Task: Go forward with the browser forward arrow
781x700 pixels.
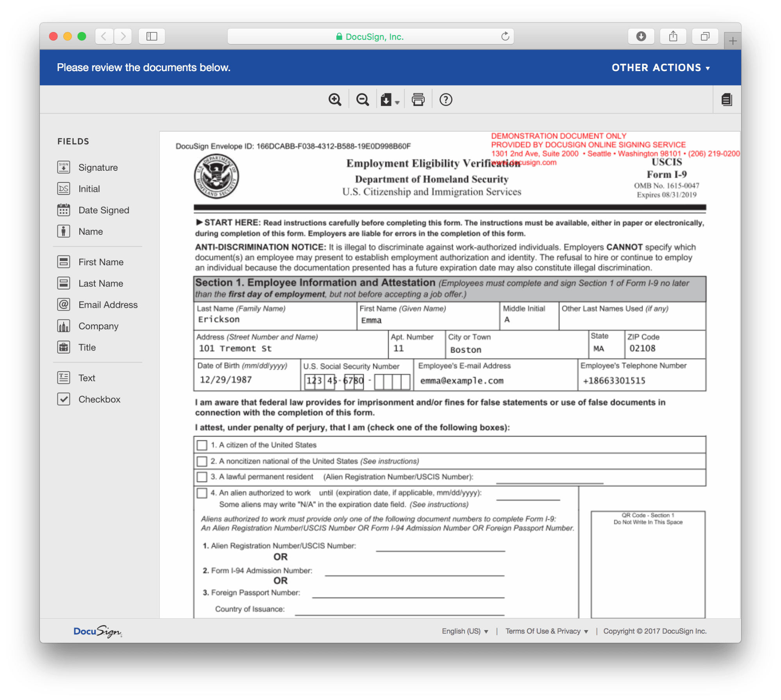Action: coord(123,36)
